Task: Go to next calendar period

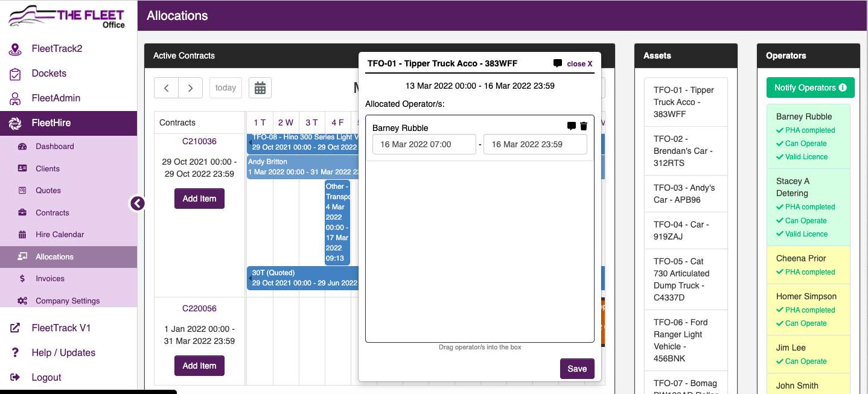Action: coord(190,88)
